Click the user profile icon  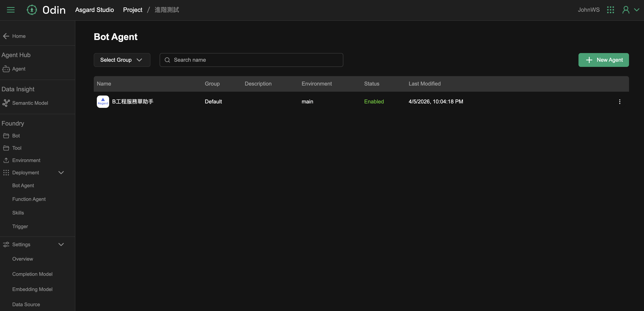(x=626, y=10)
